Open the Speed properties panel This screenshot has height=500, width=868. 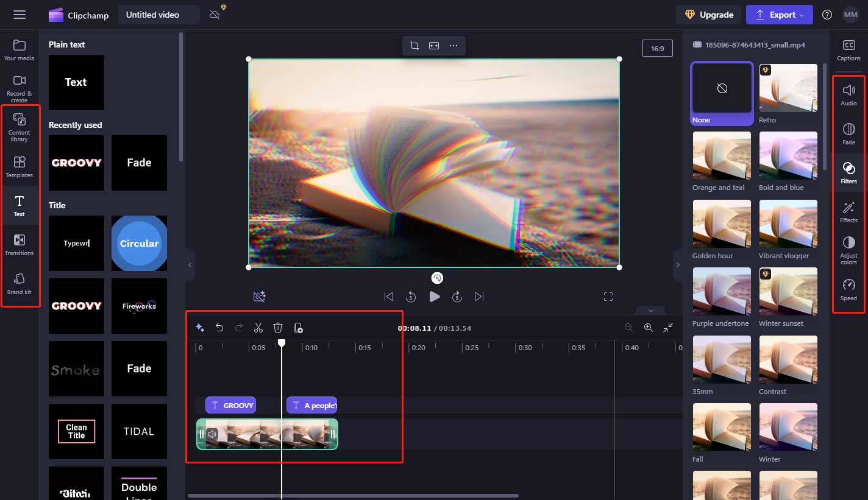point(848,290)
